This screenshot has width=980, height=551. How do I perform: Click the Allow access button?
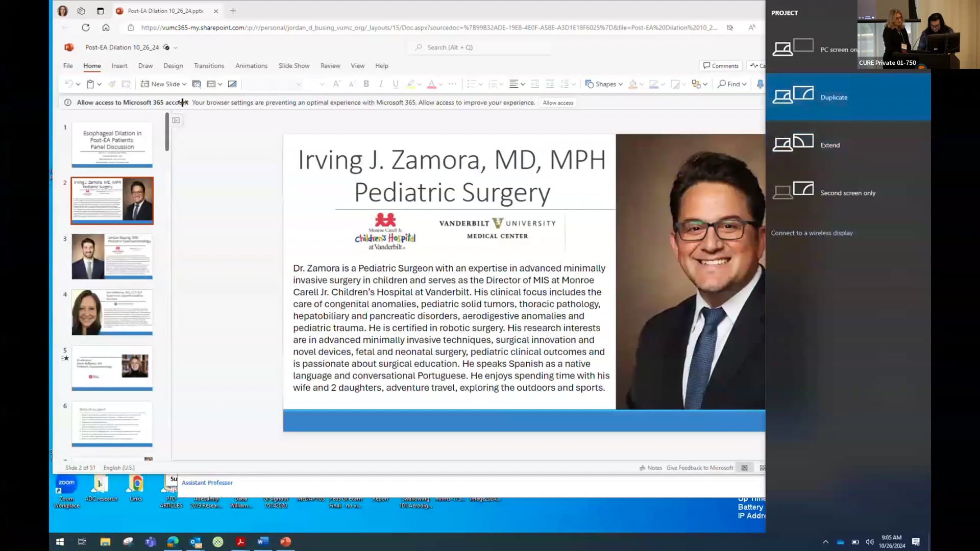[558, 103]
